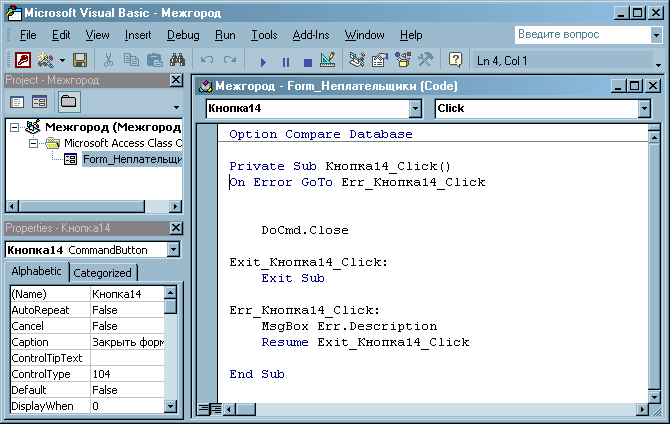Open Toolbox hammer and wrench icon
The image size is (670, 424).
point(426,60)
